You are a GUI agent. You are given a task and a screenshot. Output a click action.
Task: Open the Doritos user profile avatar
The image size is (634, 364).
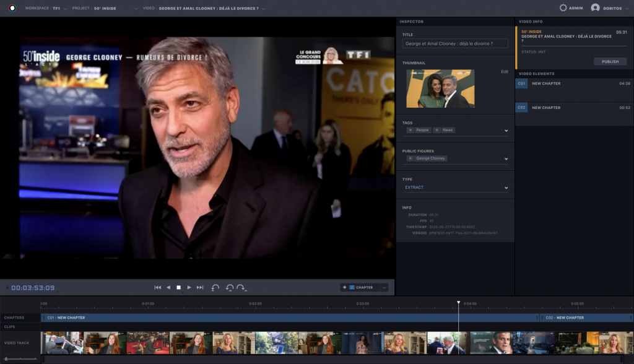[x=595, y=8]
